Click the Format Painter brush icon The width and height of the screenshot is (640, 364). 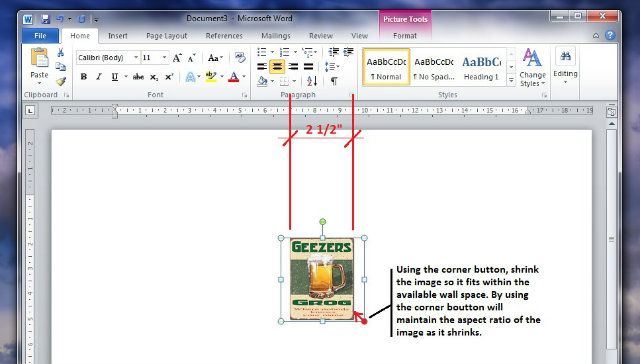click(x=61, y=82)
